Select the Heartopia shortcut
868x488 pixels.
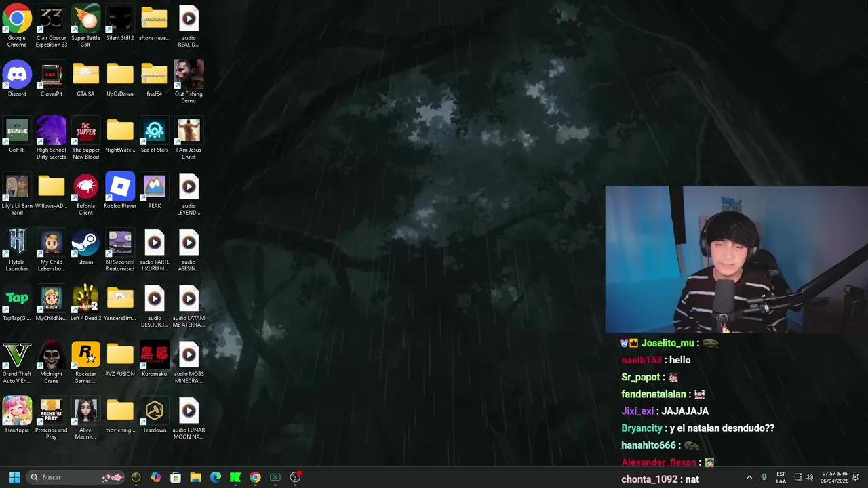17,415
